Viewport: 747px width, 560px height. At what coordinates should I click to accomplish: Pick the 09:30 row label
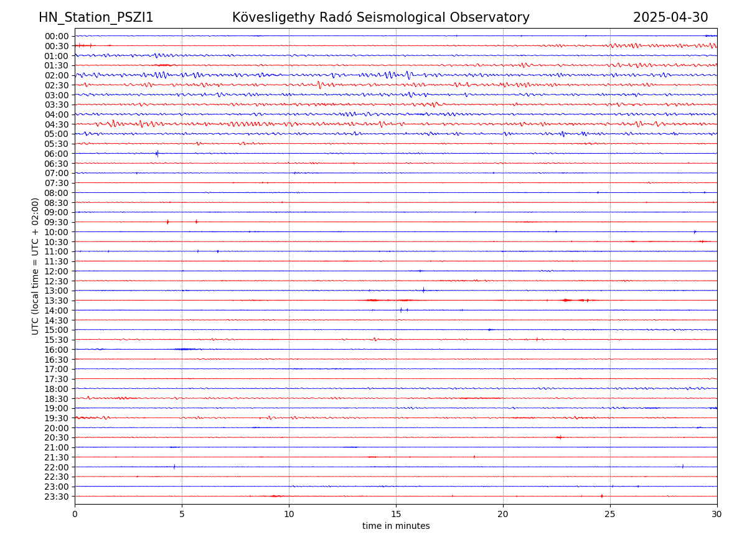[57, 222]
